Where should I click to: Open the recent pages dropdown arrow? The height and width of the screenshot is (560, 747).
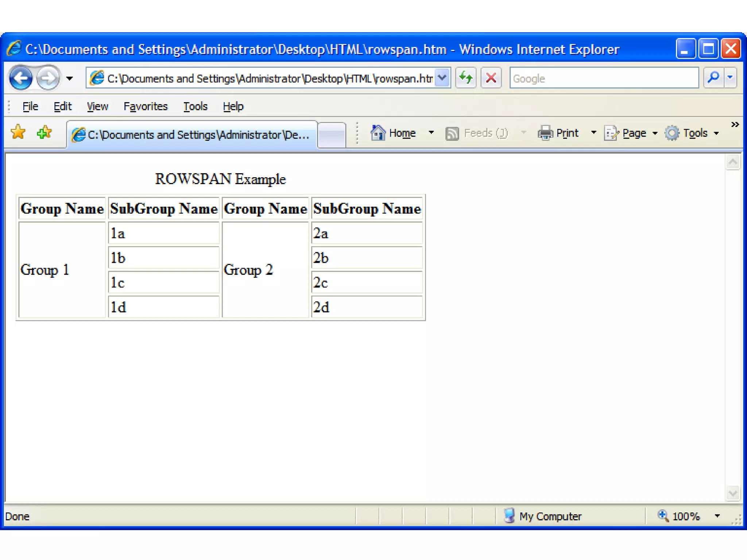coord(69,78)
